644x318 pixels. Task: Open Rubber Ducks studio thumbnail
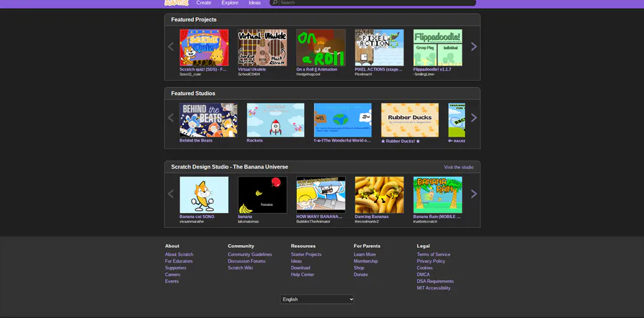coord(410,120)
